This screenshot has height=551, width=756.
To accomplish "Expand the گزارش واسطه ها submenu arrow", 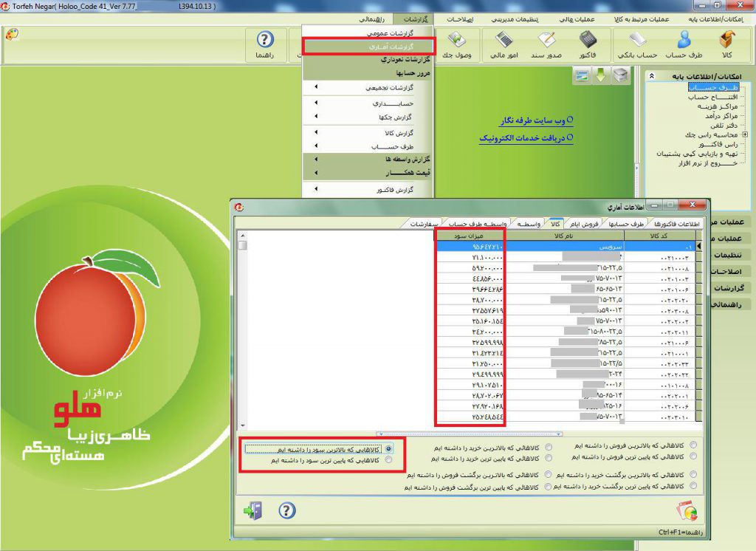I will 316,159.
